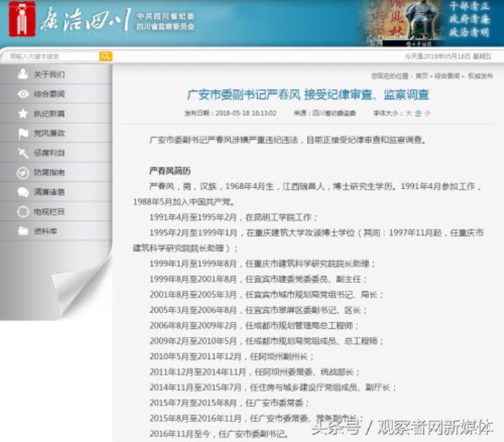Set font size to 小 (small)
504x442 pixels.
coord(427,113)
